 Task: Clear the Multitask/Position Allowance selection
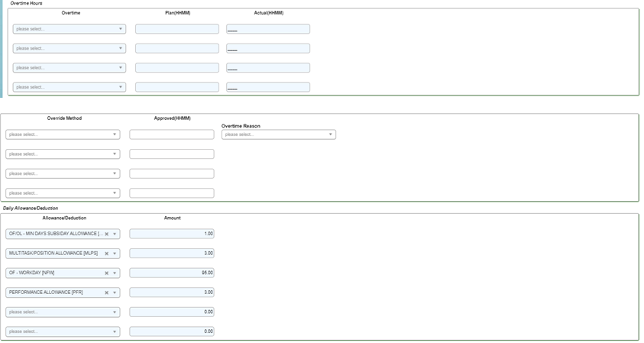(x=106, y=254)
